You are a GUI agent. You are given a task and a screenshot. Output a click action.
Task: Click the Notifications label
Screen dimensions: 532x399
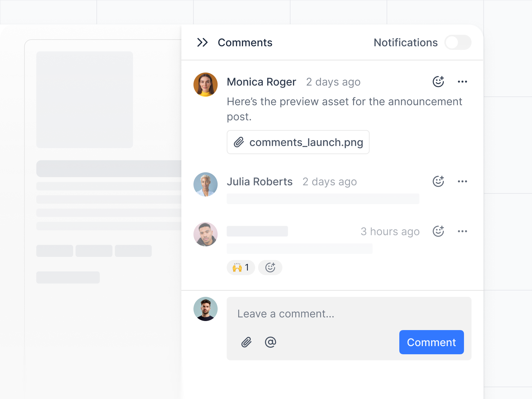click(406, 43)
